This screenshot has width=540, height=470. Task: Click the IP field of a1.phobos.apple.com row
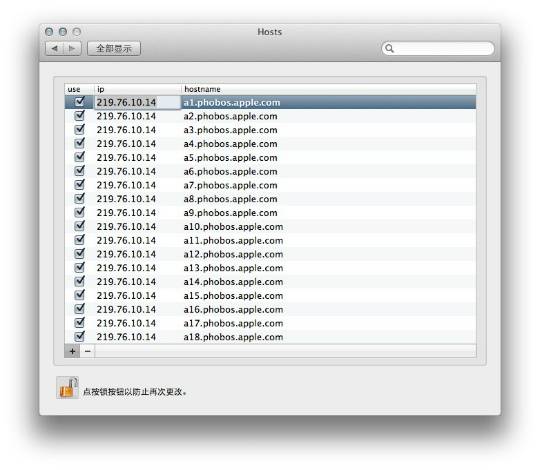click(137, 102)
